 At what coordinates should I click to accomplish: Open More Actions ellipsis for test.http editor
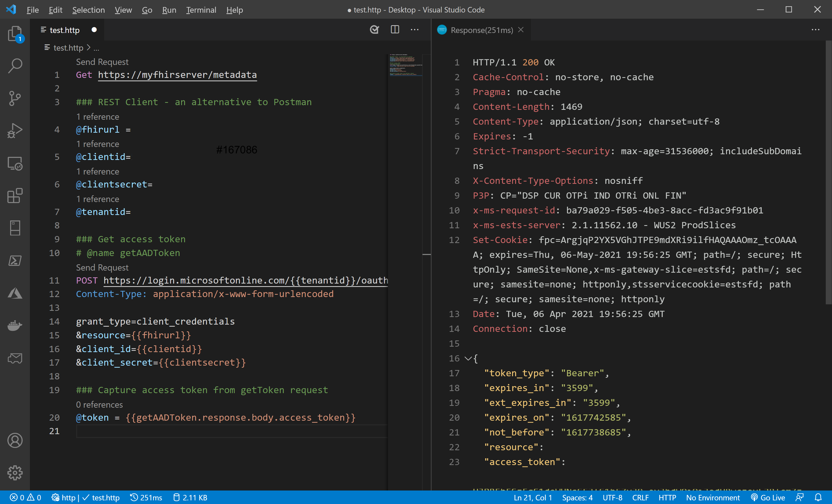[x=415, y=30]
